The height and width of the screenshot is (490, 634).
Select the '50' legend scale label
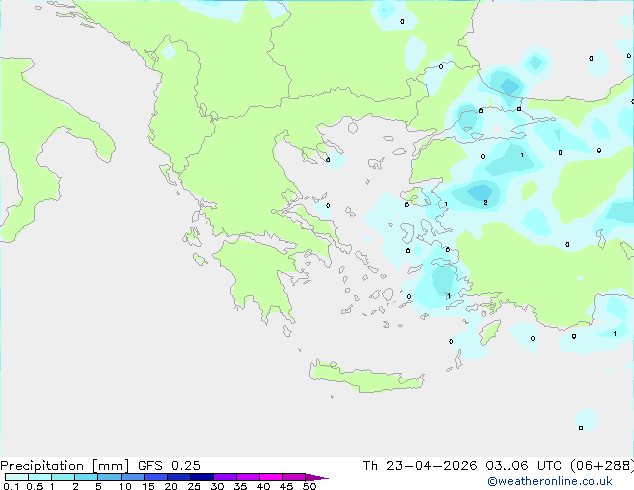coord(309,486)
